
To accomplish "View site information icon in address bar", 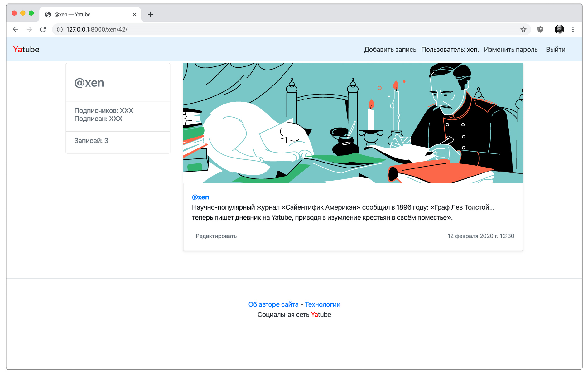I will tap(60, 29).
